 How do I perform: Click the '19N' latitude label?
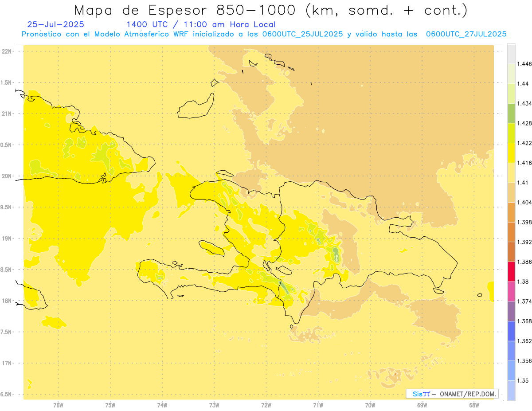(x=8, y=238)
